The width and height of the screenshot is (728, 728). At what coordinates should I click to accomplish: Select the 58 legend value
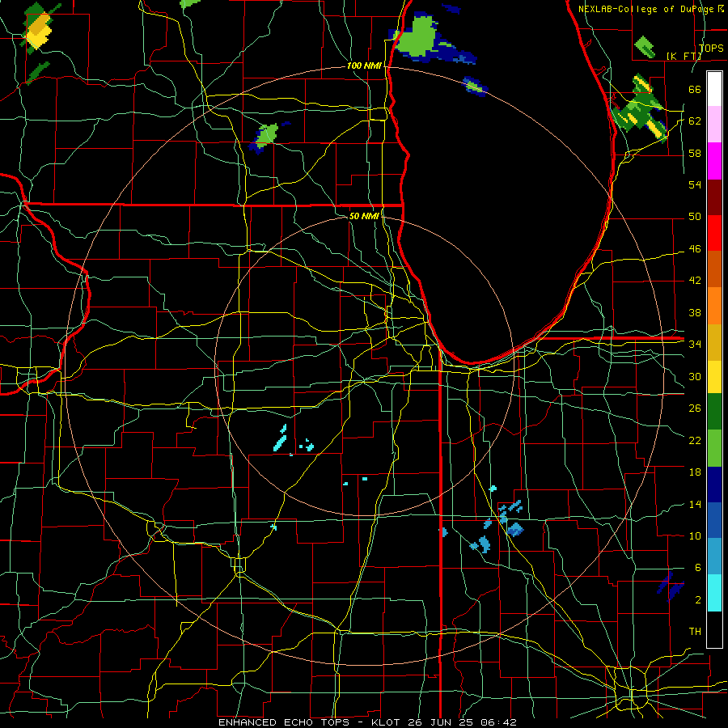coord(695,153)
